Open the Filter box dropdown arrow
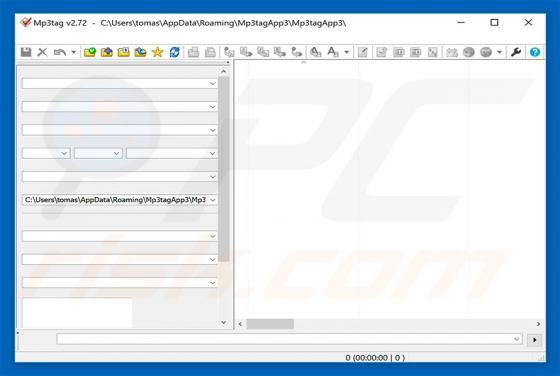The width and height of the screenshot is (560, 376). [x=516, y=339]
